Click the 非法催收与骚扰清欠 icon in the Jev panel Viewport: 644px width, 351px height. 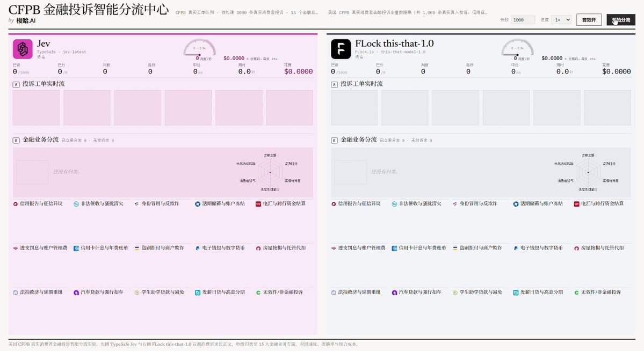click(76, 204)
